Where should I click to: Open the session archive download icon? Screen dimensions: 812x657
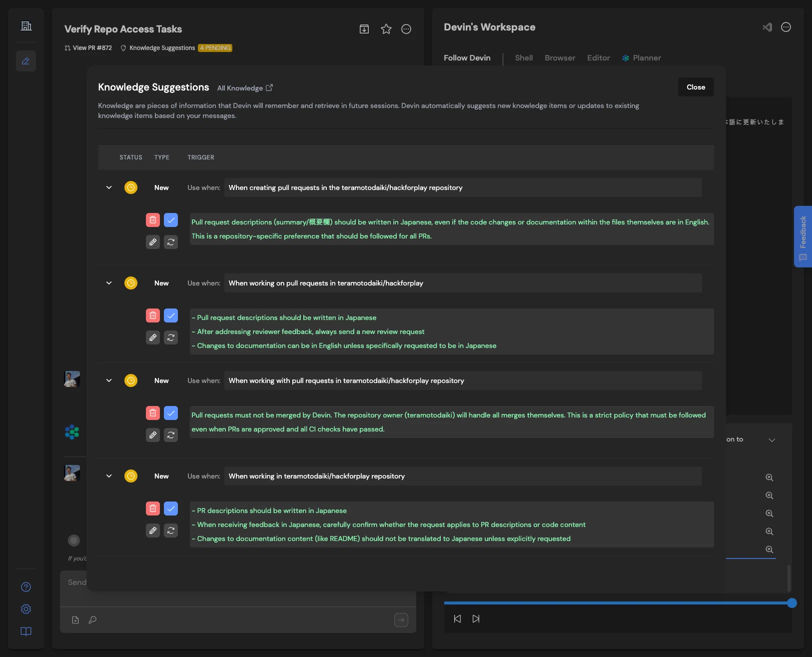click(x=364, y=29)
